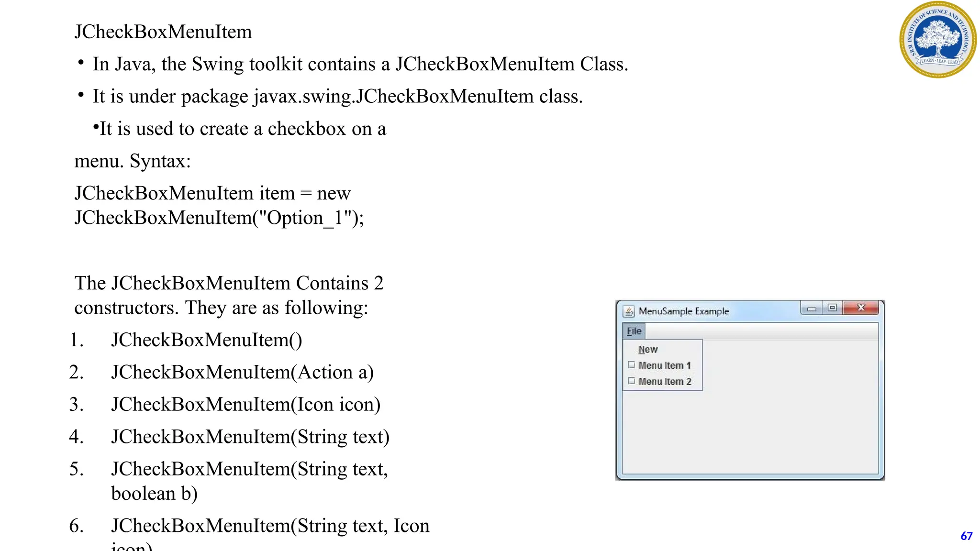Image resolution: width=980 pixels, height=551 pixels.
Task: Click the empty JCheckBoxMenuItem() constructor entry
Action: [x=207, y=340]
